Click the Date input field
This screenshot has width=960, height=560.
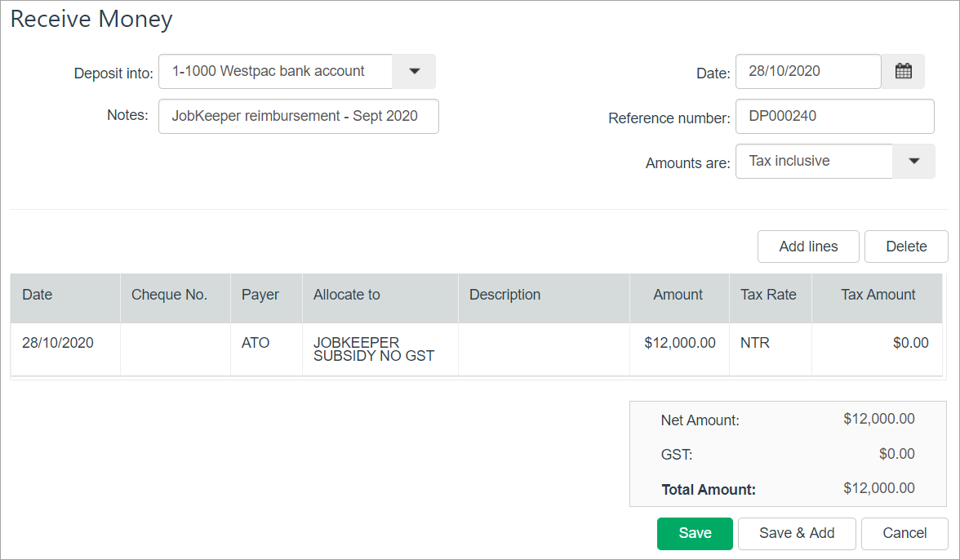tap(807, 71)
